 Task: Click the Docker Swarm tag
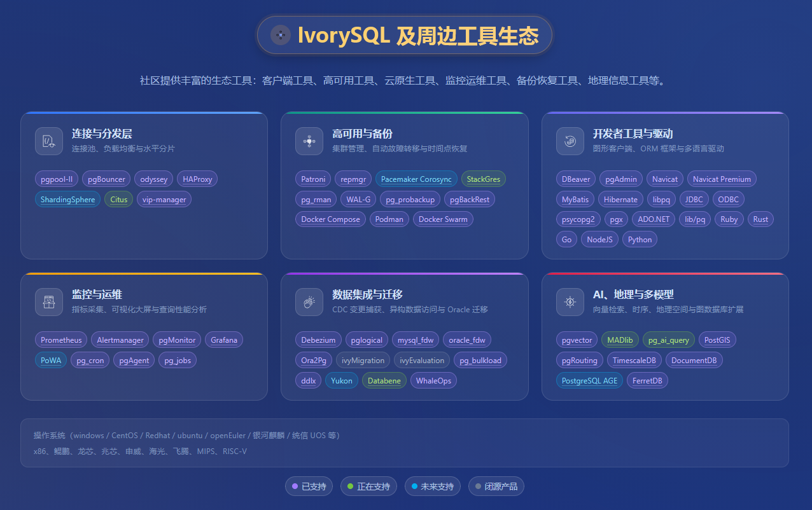coord(443,219)
